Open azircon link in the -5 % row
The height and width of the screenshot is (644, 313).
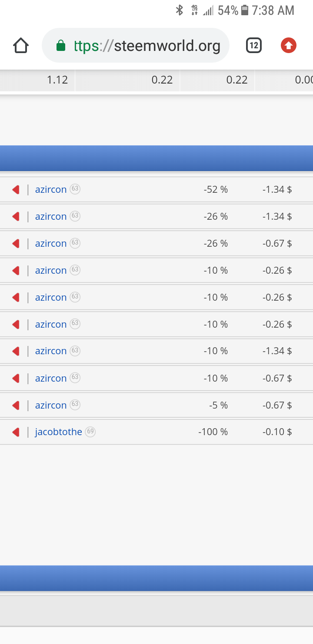click(x=51, y=405)
